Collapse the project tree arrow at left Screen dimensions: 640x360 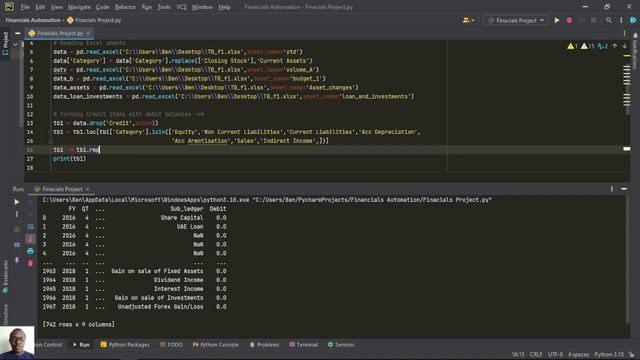(16, 44)
